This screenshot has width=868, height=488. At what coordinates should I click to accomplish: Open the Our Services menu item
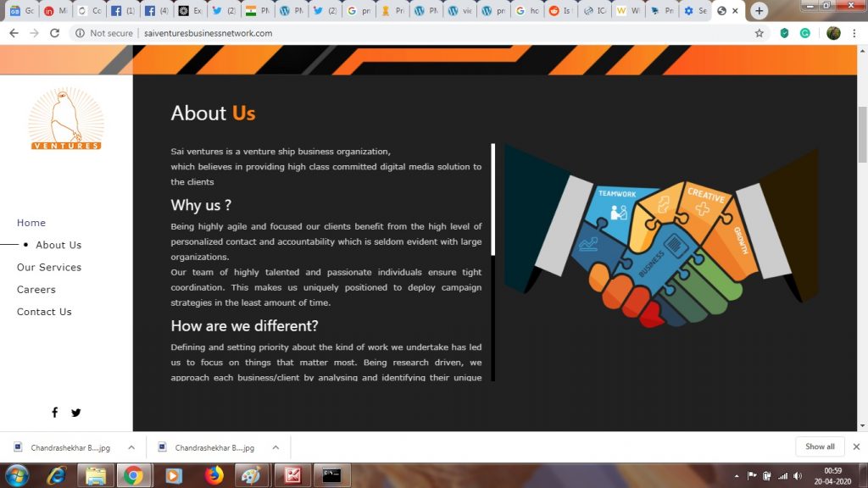click(x=49, y=267)
